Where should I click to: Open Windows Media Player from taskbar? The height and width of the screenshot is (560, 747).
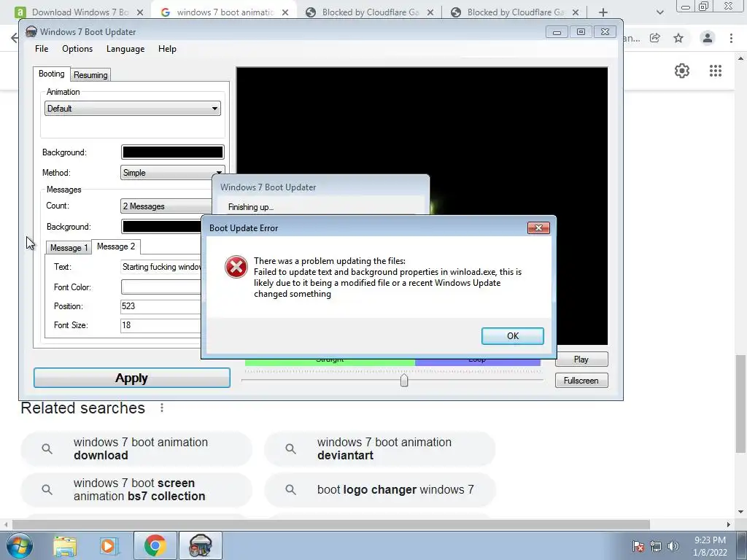pyautogui.click(x=109, y=545)
